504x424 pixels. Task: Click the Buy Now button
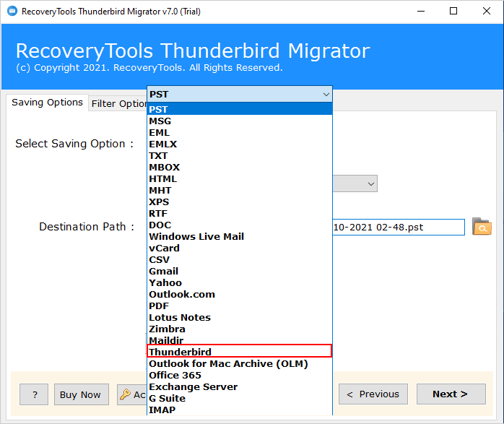point(82,394)
